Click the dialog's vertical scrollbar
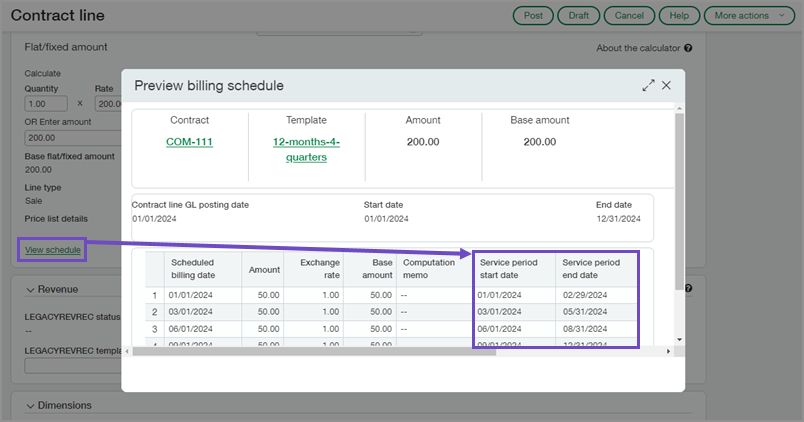The height and width of the screenshot is (422, 804). tap(679, 200)
